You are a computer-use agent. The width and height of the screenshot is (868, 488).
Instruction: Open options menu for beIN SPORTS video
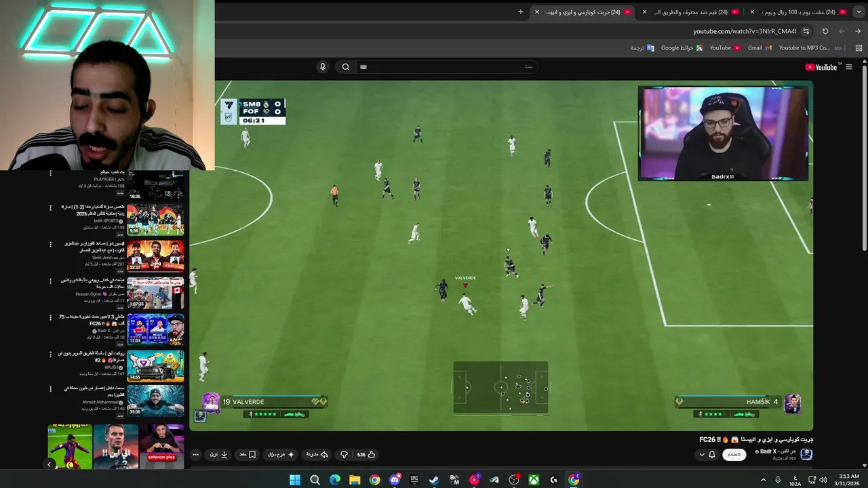[x=50, y=208]
